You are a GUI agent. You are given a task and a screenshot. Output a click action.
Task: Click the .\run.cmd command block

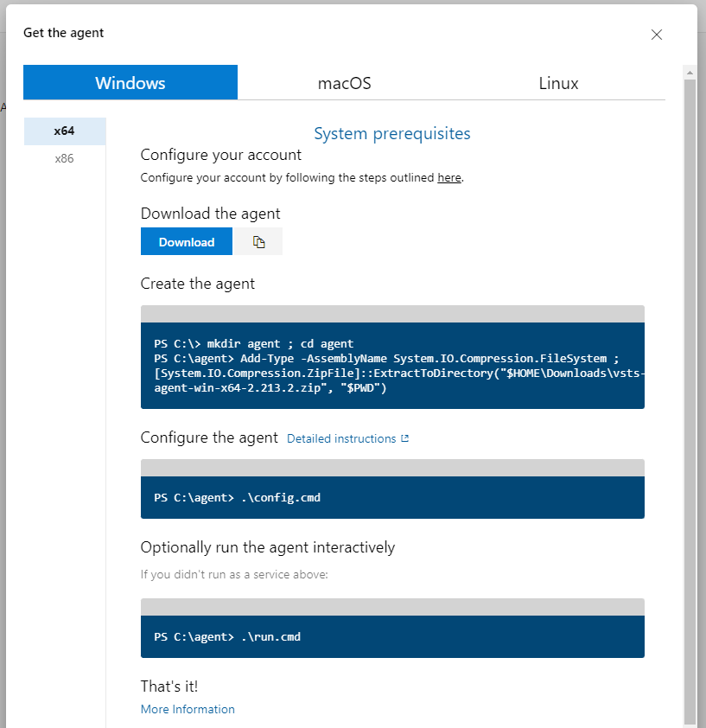tap(392, 636)
